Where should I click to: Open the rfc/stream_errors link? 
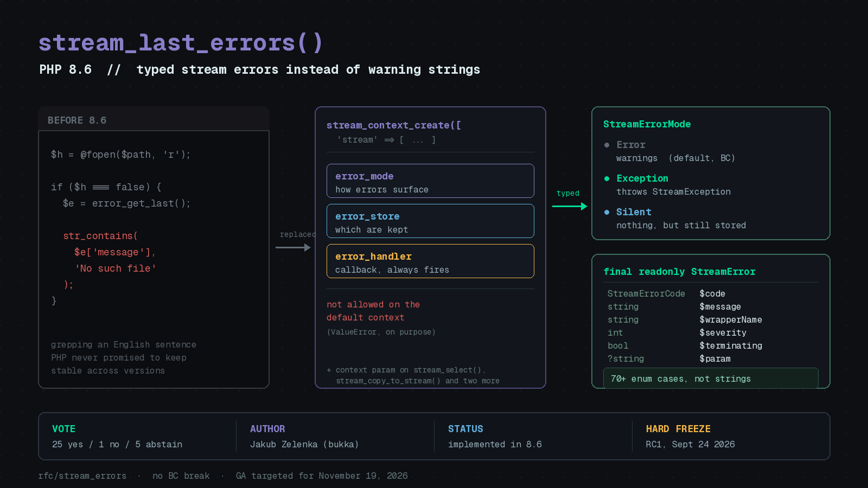82,476
